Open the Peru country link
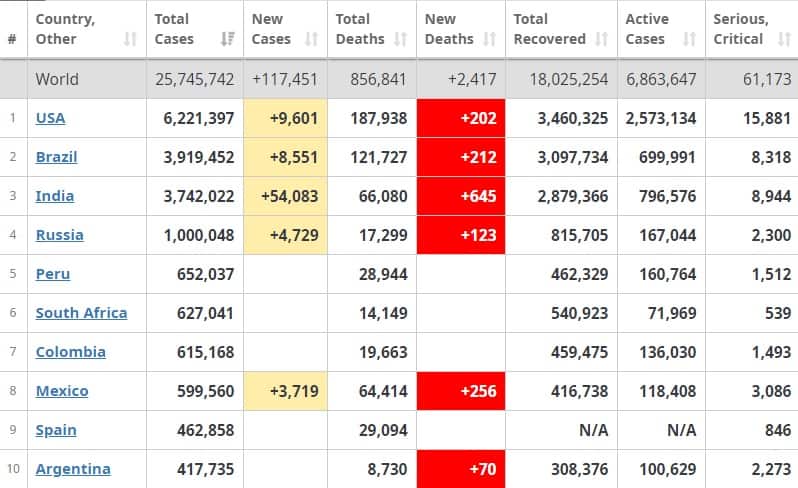The image size is (798, 488). [53, 274]
